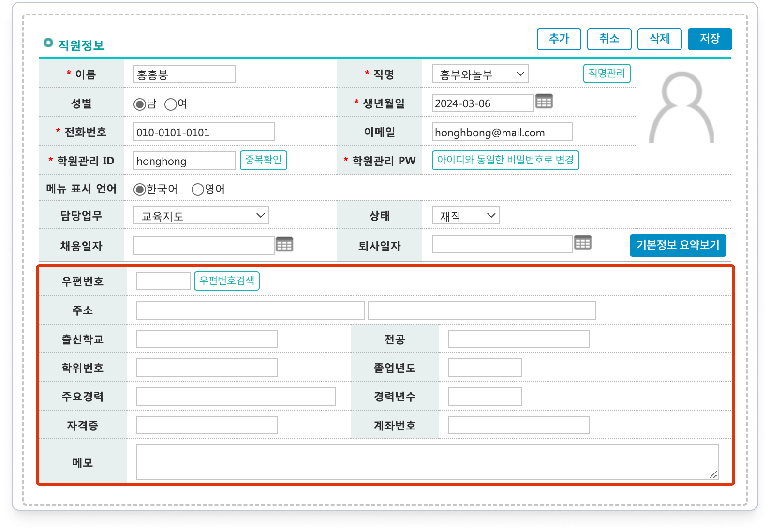Image resolution: width=770 pixels, height=532 pixels.
Task: Click the 학원관리 ID input field
Action: (x=185, y=161)
